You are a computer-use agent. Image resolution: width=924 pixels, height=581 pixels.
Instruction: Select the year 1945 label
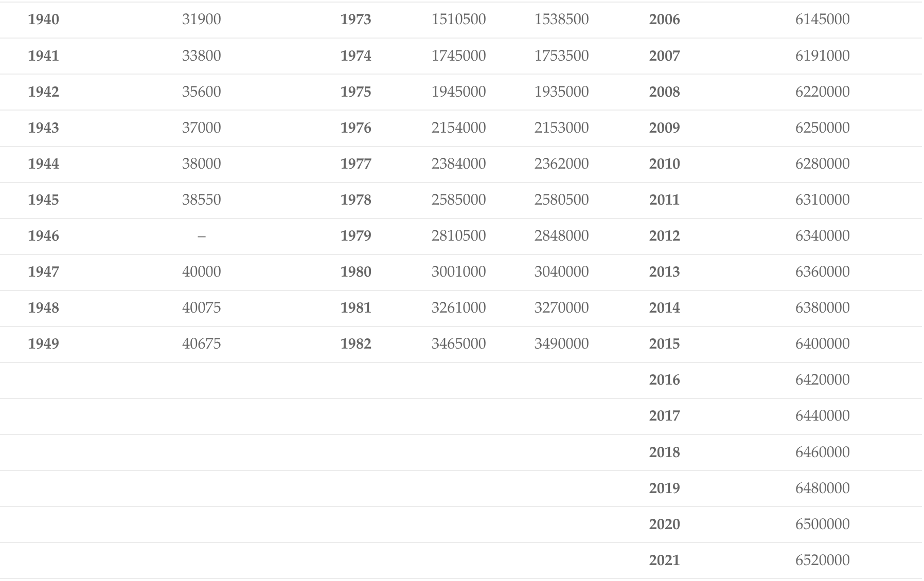click(43, 199)
